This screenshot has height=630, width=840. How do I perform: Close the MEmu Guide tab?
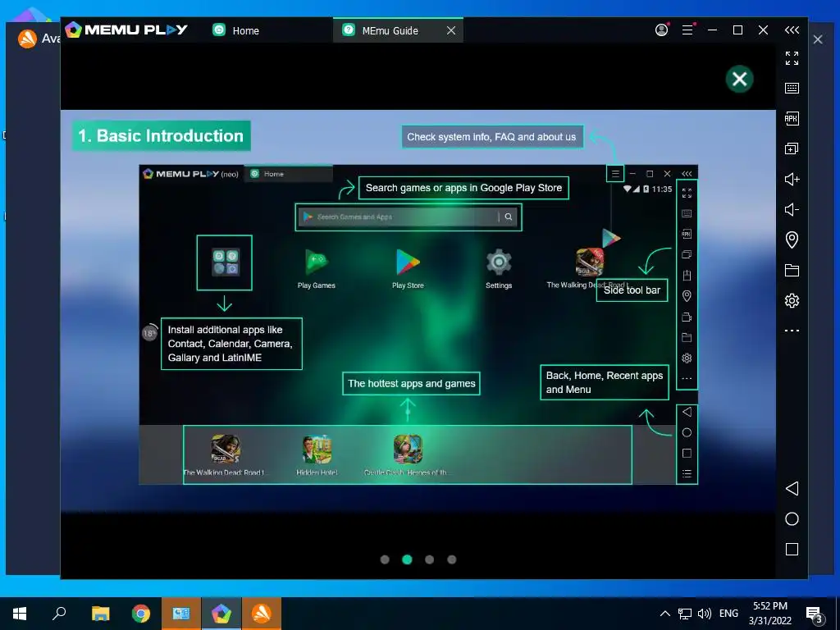click(451, 30)
